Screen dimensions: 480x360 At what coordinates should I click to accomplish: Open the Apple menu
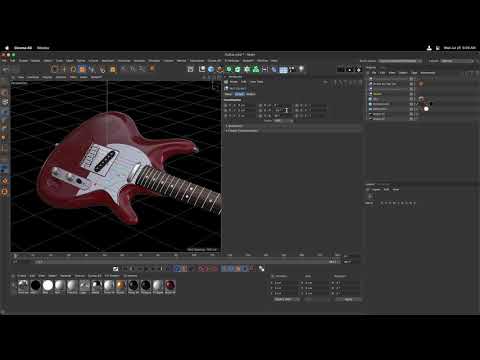click(x=7, y=48)
